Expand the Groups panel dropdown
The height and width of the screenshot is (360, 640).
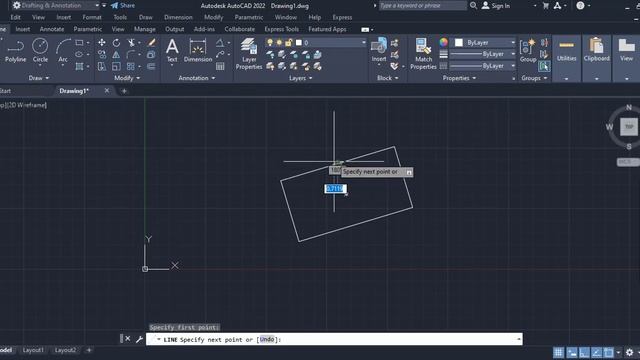tap(534, 78)
